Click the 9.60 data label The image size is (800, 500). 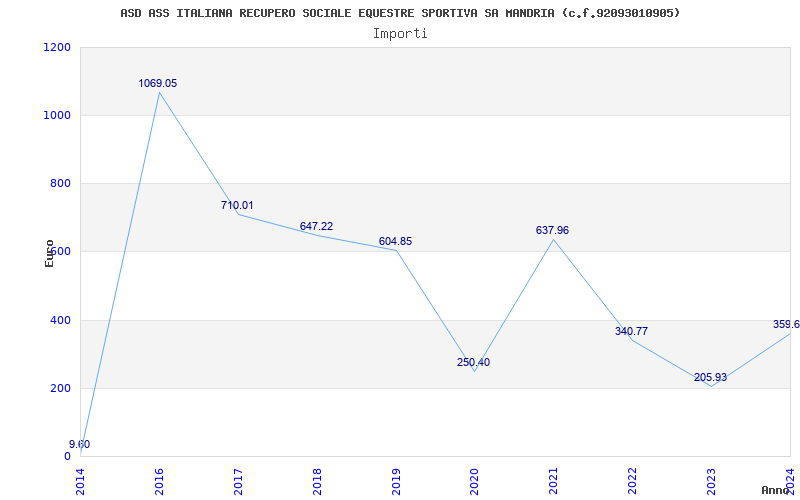[x=80, y=444]
